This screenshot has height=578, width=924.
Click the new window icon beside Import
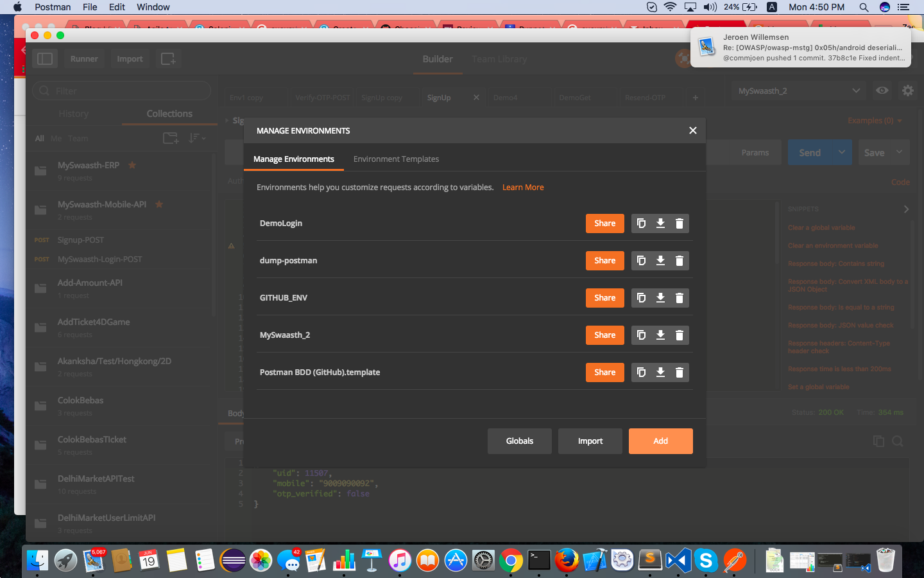168,59
